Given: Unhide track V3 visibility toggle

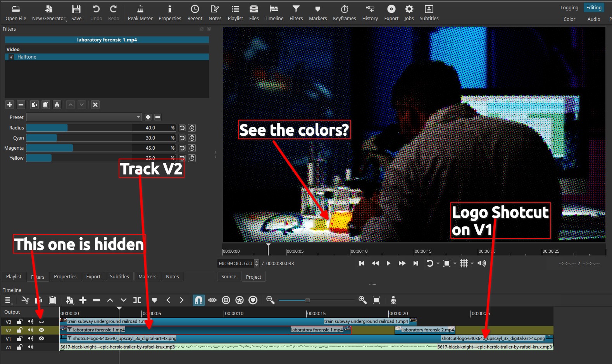Looking at the screenshot, I should pos(41,322).
